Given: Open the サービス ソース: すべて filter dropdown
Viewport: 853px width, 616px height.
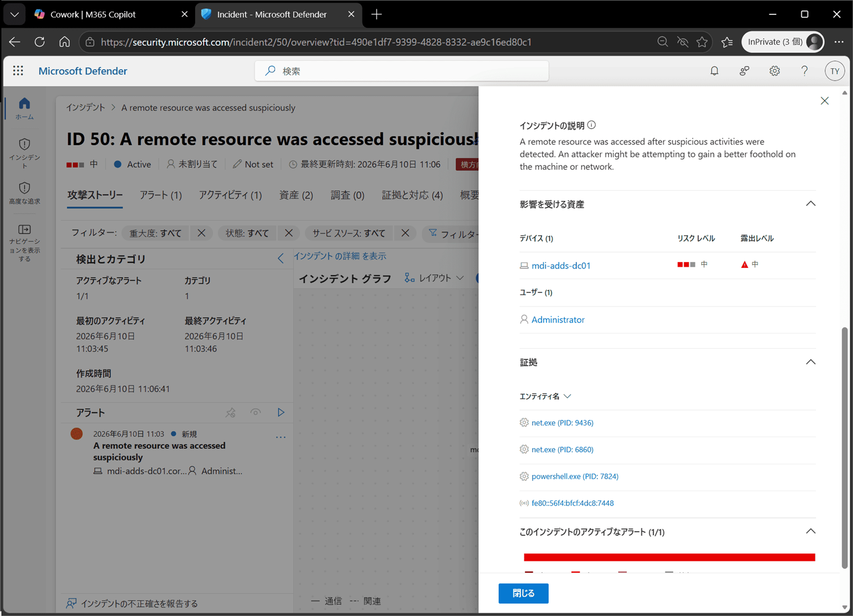Looking at the screenshot, I should [x=349, y=233].
